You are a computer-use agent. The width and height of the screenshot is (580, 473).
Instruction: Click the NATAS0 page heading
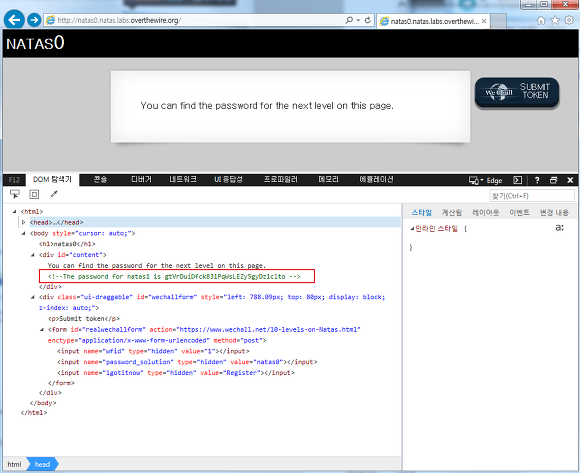pos(35,43)
